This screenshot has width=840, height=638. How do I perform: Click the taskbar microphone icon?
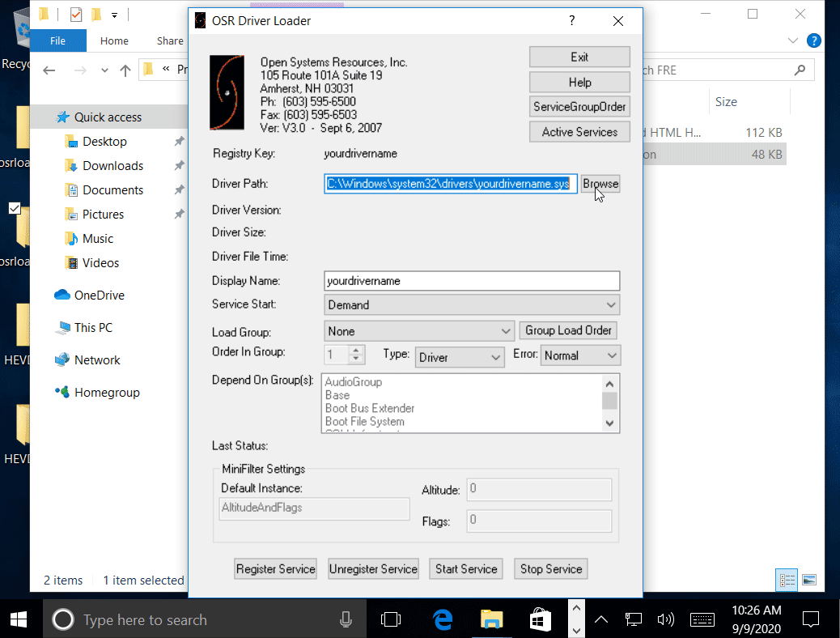pos(346,619)
